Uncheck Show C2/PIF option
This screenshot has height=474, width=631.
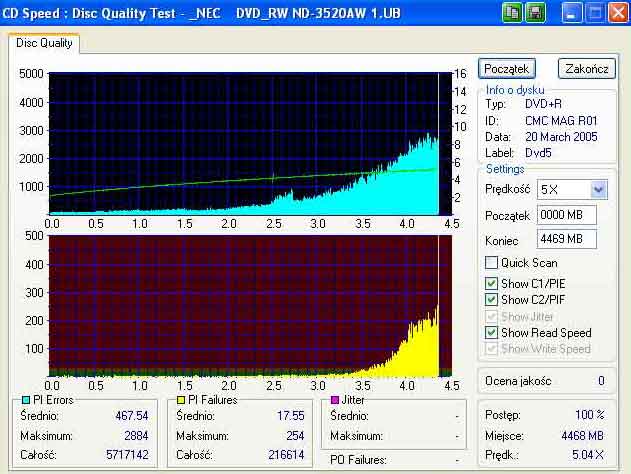coord(491,299)
